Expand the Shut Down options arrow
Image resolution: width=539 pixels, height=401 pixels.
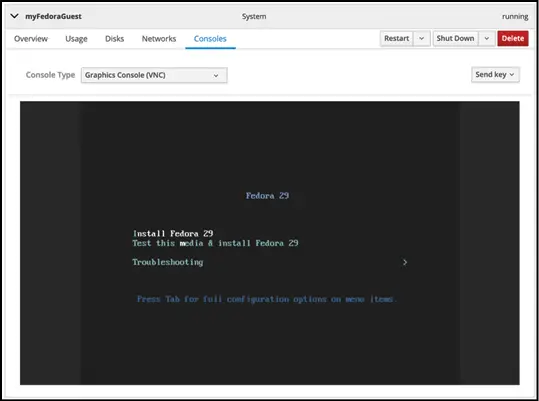487,38
